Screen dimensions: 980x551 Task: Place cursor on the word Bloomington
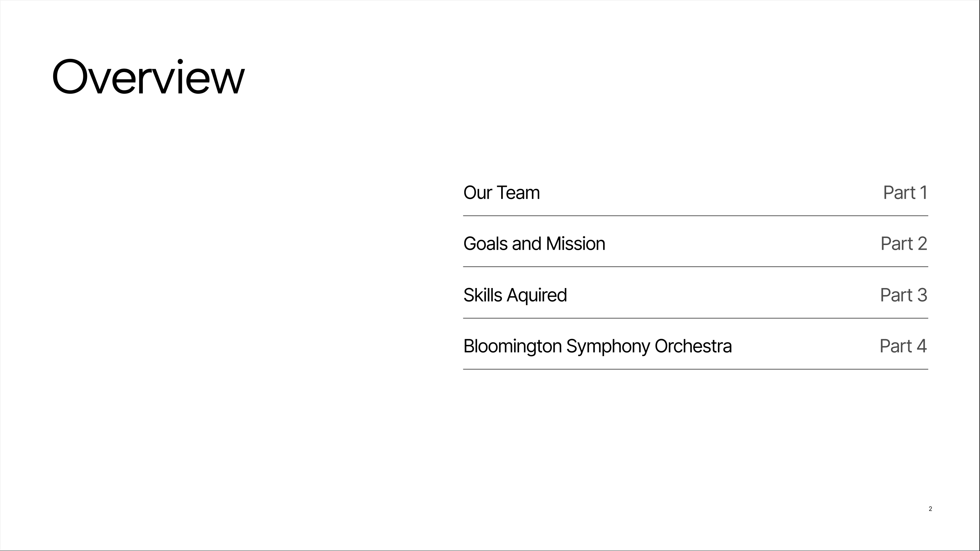[512, 347]
